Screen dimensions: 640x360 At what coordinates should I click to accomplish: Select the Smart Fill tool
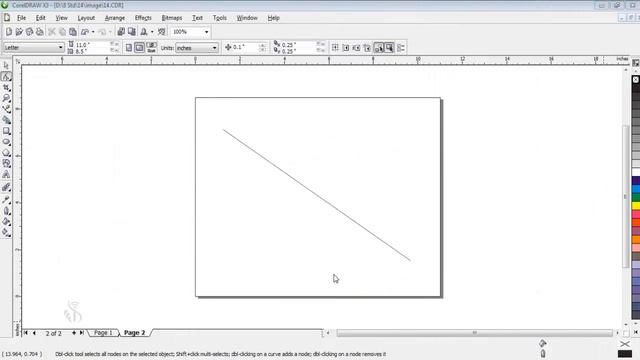click(6, 120)
